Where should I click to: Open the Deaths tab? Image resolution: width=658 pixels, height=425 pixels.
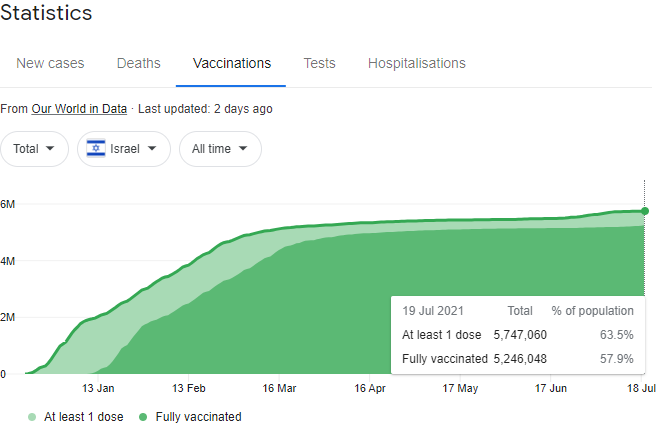pyautogui.click(x=138, y=63)
